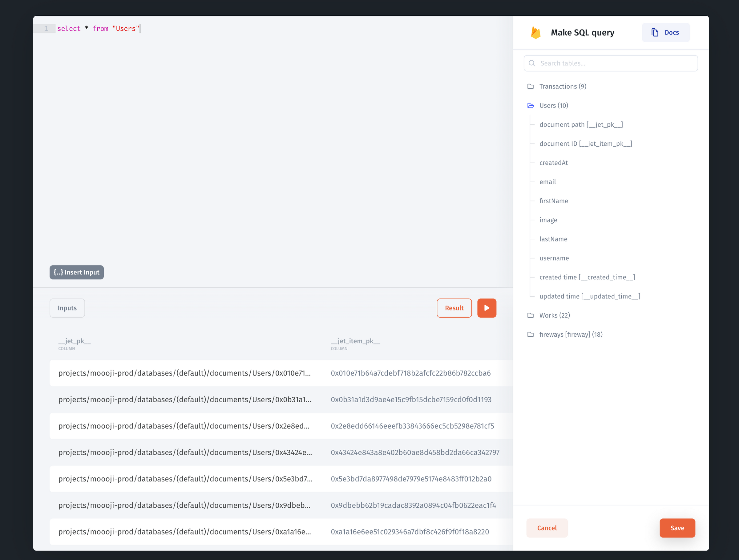This screenshot has width=739, height=560.
Task: Cancel the SQL query setup
Action: pyautogui.click(x=547, y=528)
